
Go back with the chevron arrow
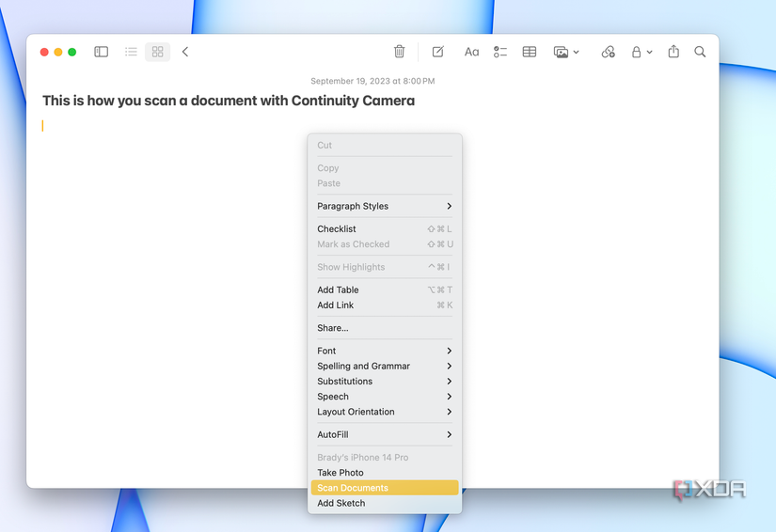click(185, 52)
